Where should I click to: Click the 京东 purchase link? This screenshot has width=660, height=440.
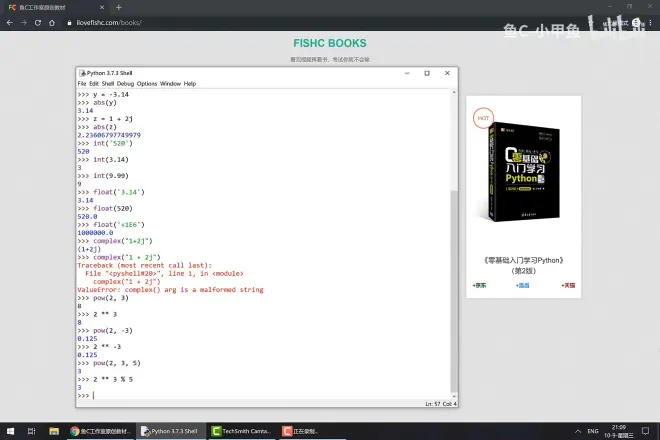pos(479,285)
